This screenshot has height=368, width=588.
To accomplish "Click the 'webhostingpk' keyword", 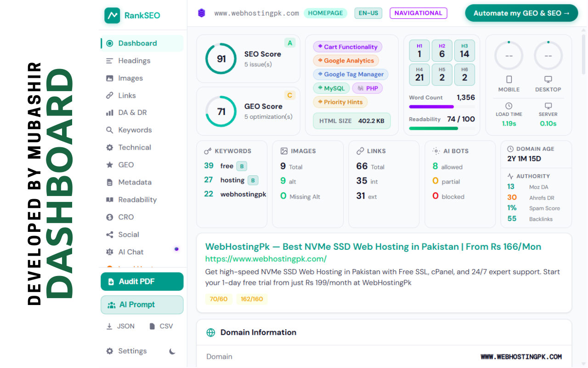I will [x=243, y=194].
